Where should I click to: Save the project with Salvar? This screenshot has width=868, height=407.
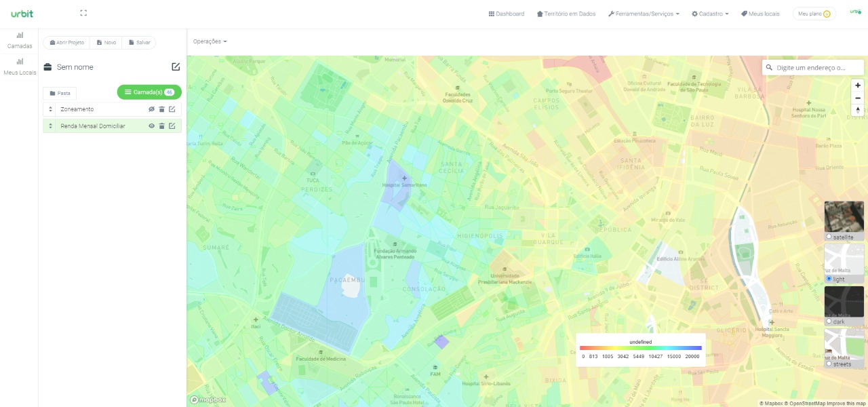[139, 43]
